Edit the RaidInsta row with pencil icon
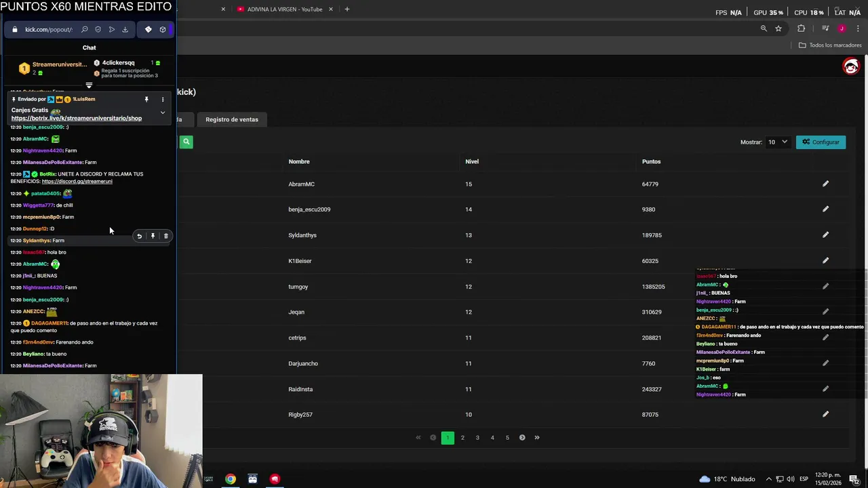The height and width of the screenshot is (488, 868). tap(825, 389)
